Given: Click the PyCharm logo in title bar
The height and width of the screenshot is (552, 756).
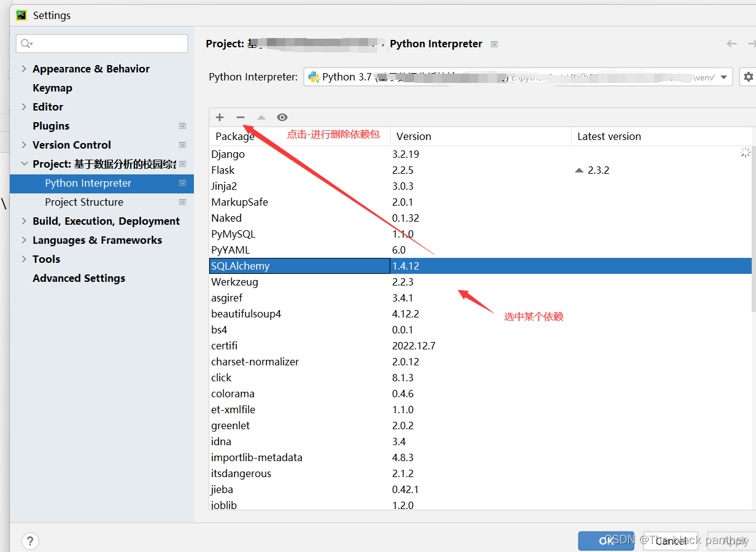Looking at the screenshot, I should [x=21, y=15].
